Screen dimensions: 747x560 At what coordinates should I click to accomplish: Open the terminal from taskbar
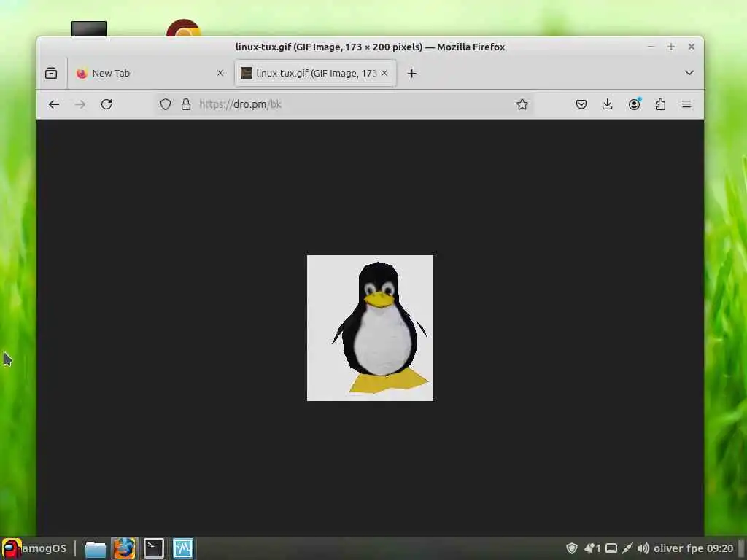154,548
